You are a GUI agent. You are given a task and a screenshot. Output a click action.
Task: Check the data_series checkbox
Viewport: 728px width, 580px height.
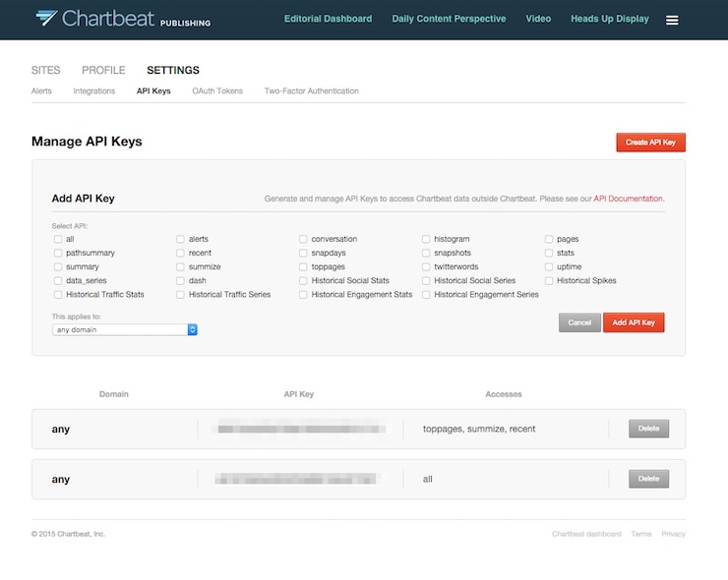coord(58,281)
